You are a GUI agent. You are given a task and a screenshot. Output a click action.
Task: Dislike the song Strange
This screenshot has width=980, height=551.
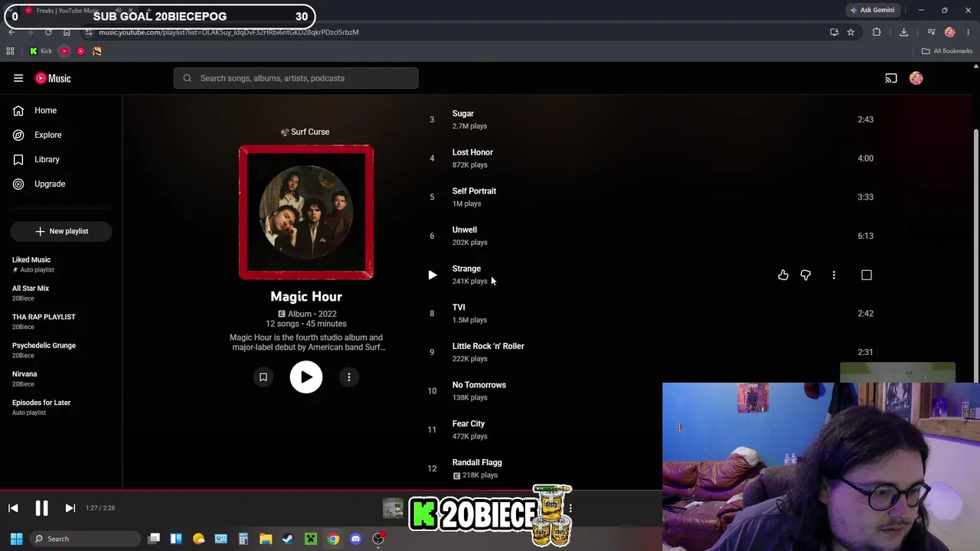805,275
